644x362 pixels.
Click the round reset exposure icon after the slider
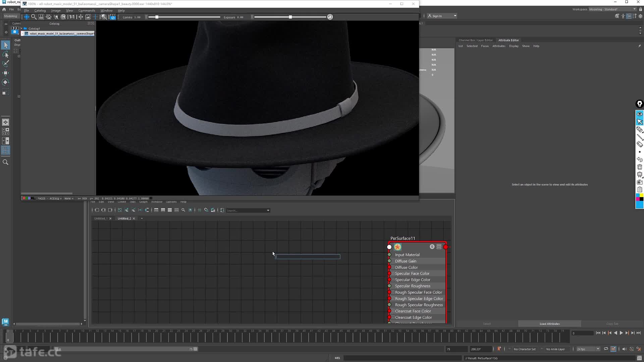coord(330,17)
